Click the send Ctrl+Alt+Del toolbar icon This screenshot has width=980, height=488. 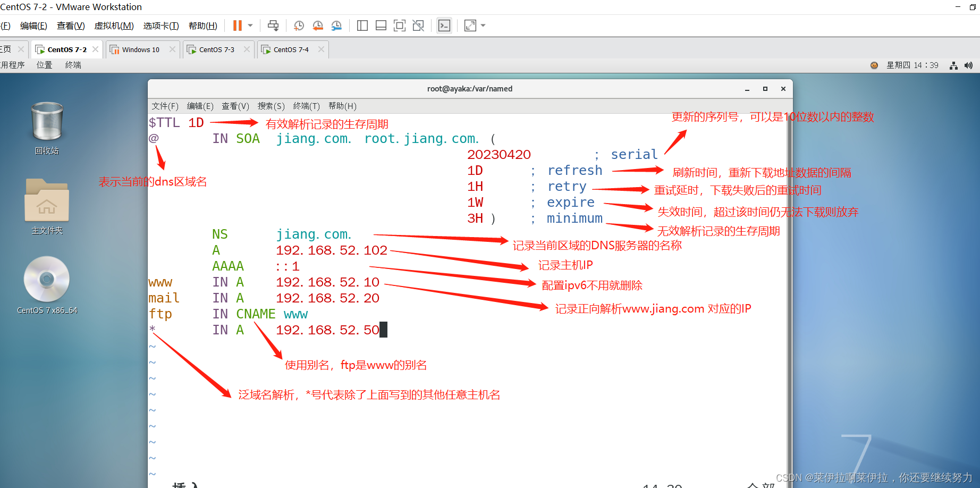273,26
